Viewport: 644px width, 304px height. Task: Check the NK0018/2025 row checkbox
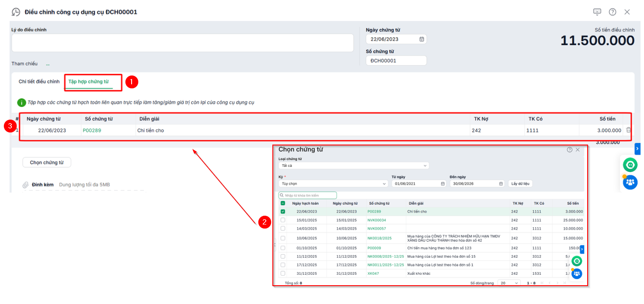click(283, 238)
